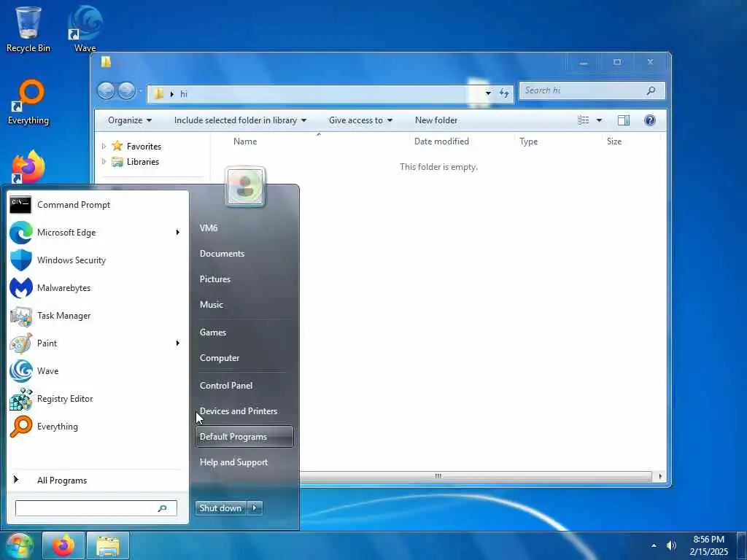This screenshot has width=747, height=560.
Task: Click horizontal scrollbar right arrow
Action: pos(660,476)
